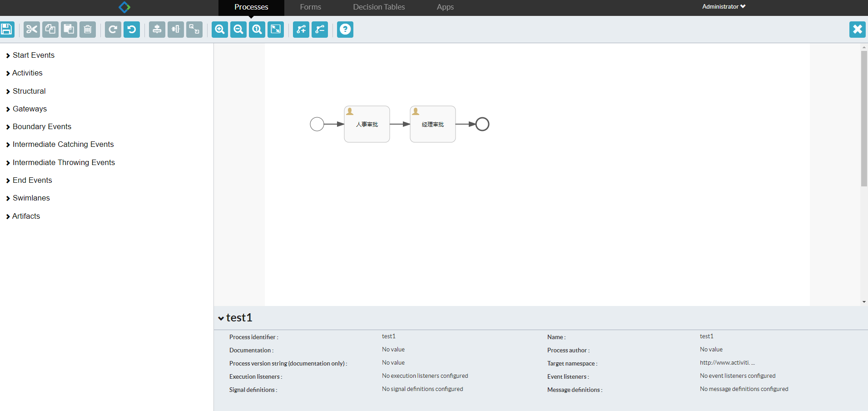Screen dimensions: 868x411
Task: Expand the Activities palette group
Action: click(24, 73)
